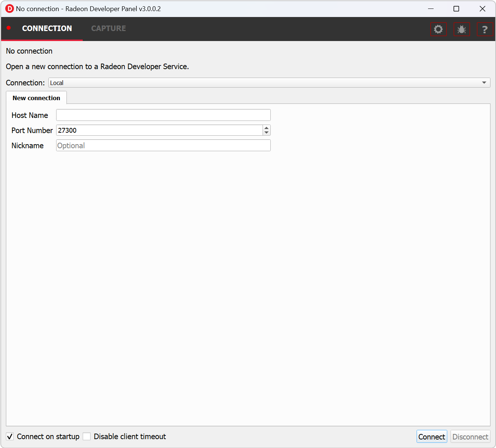
Task: Toggle the Connect on startup checkbox
Action: click(x=10, y=437)
